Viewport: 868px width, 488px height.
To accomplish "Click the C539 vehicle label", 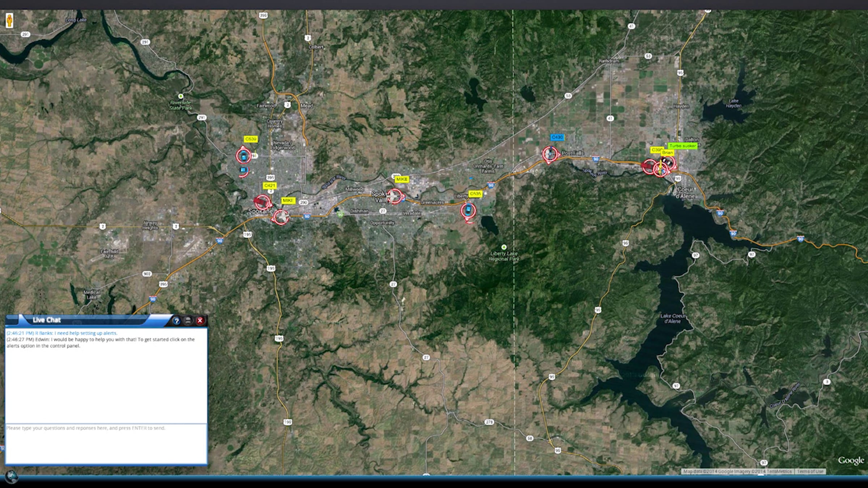I will 251,139.
